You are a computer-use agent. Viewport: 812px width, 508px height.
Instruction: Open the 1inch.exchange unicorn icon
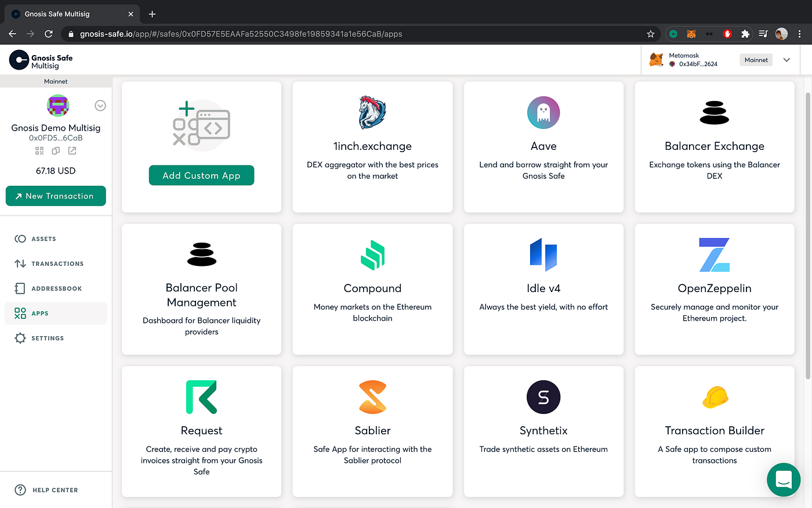[372, 113]
